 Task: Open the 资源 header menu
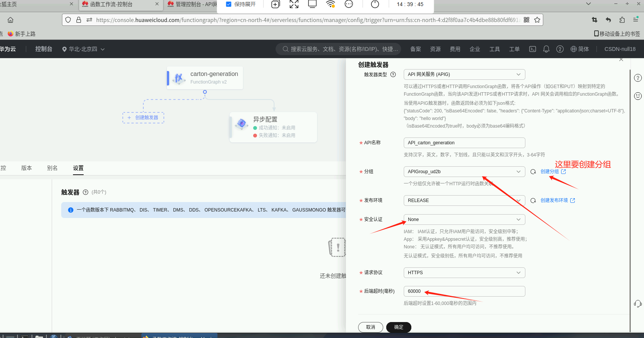pyautogui.click(x=435, y=49)
